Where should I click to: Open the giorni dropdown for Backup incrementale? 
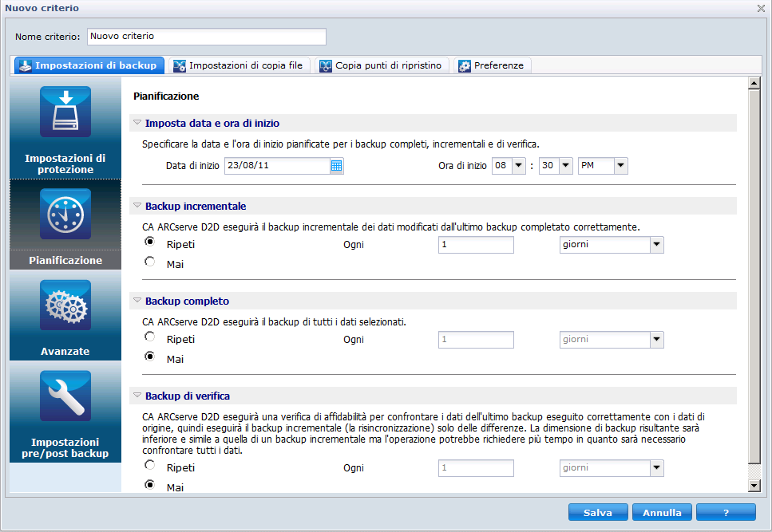657,245
